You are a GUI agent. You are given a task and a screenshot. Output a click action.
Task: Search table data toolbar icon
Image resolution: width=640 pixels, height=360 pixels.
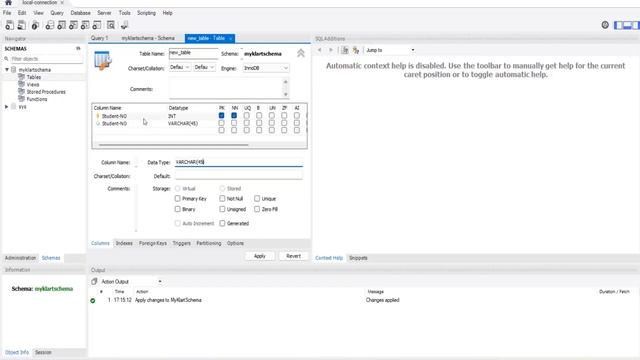tap(111, 25)
